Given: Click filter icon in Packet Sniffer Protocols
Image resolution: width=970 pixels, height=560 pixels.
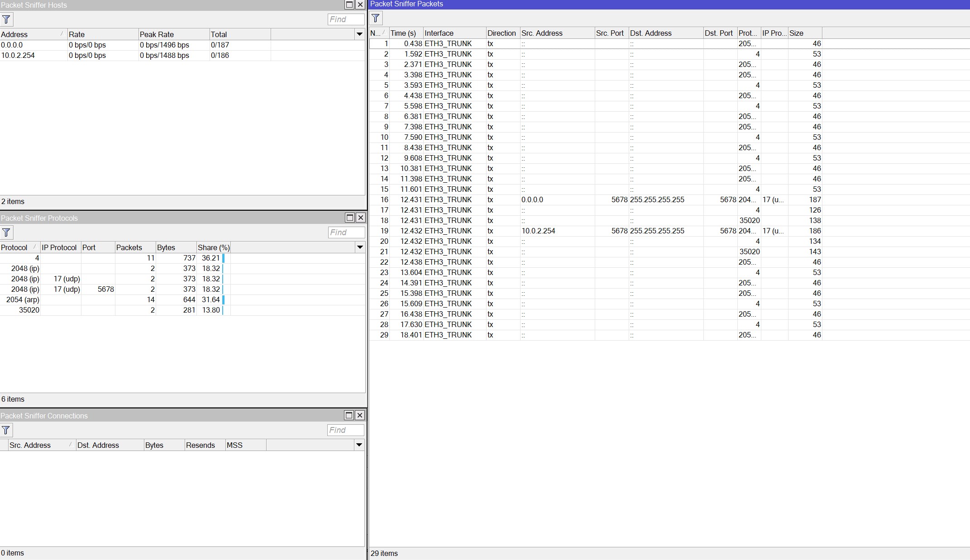Looking at the screenshot, I should 6,233.
